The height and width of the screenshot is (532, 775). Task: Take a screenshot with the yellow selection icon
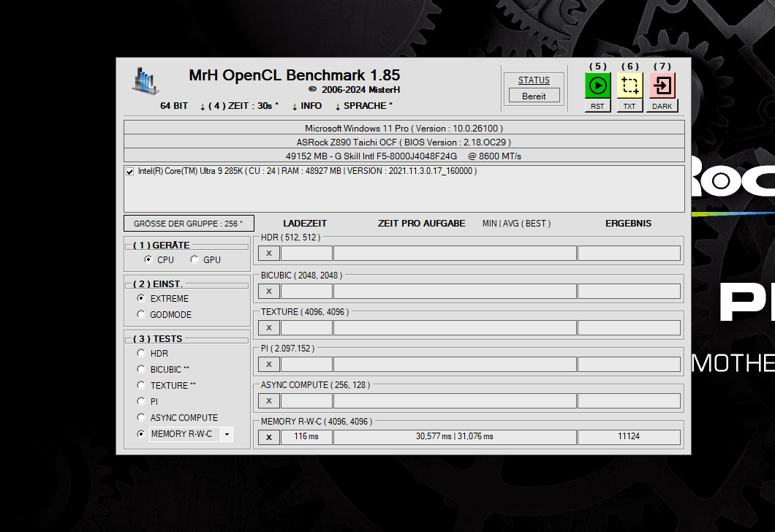[630, 85]
